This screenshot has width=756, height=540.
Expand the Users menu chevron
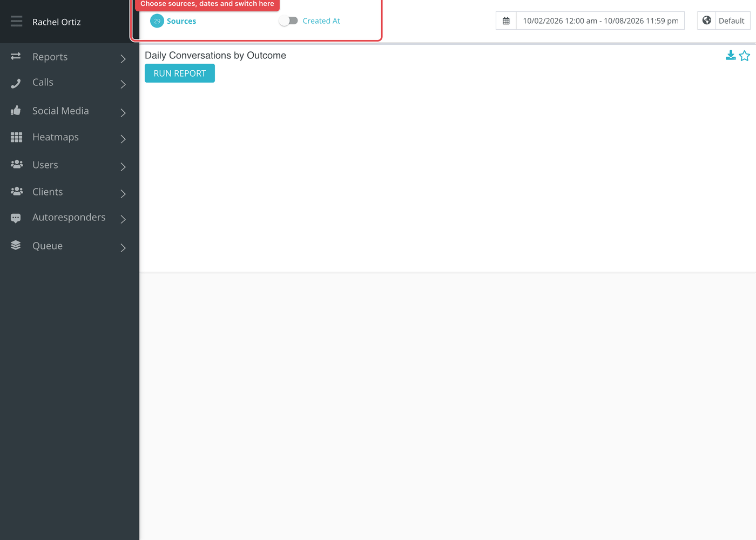(123, 167)
